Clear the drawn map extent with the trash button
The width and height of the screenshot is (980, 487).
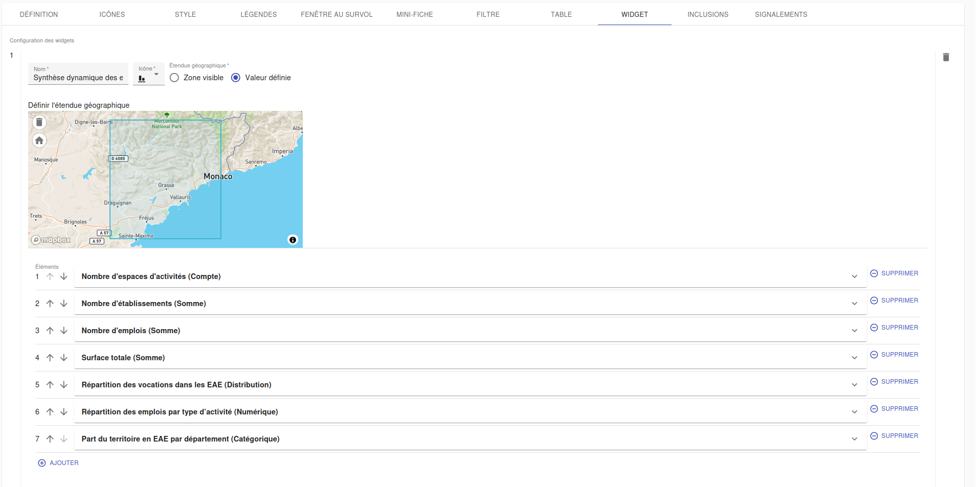click(39, 123)
